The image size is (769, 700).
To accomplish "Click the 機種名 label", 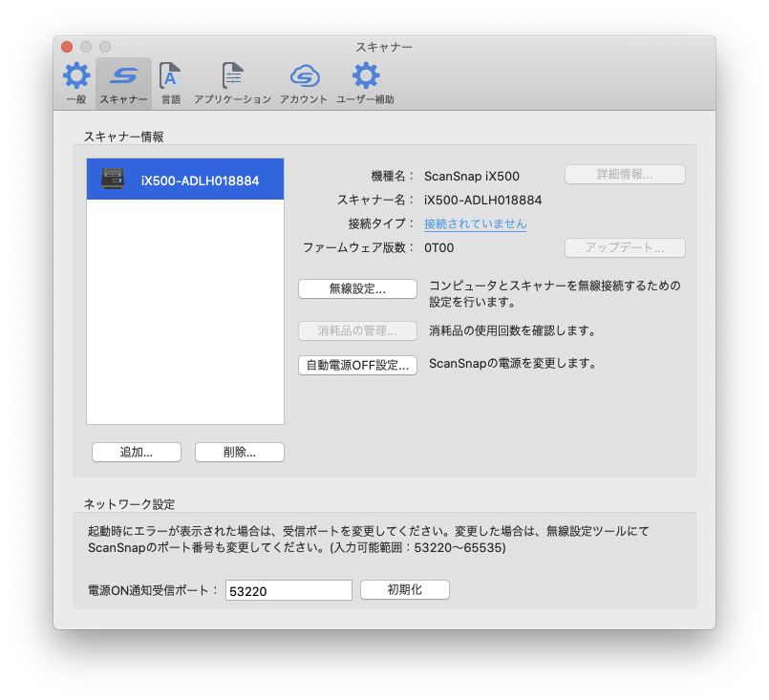I will click(x=392, y=176).
